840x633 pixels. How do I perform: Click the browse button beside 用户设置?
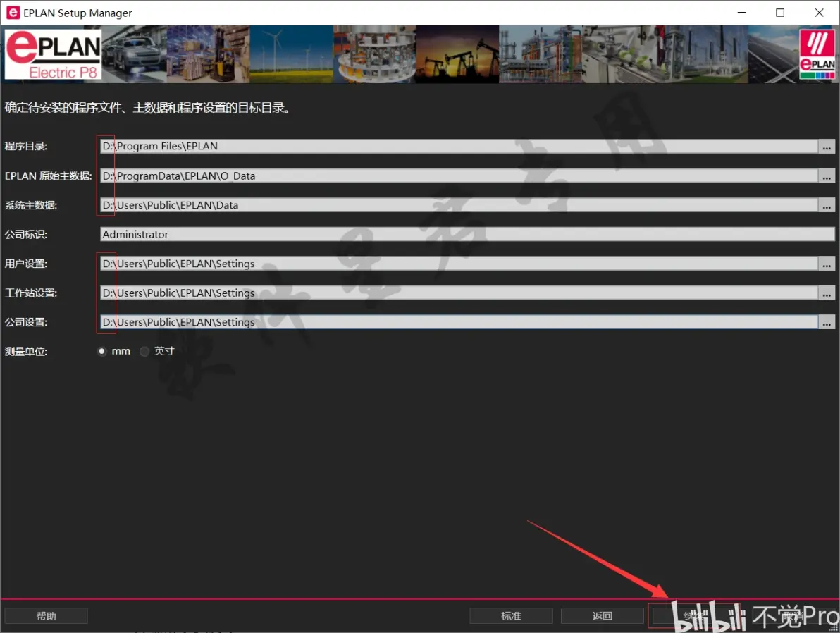pos(827,264)
